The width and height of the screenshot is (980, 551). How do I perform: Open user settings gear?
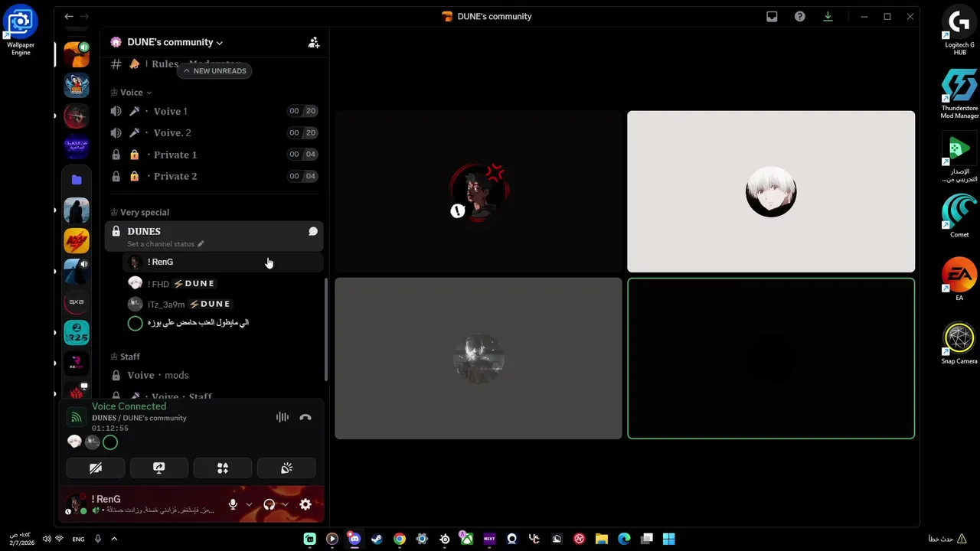305,504
